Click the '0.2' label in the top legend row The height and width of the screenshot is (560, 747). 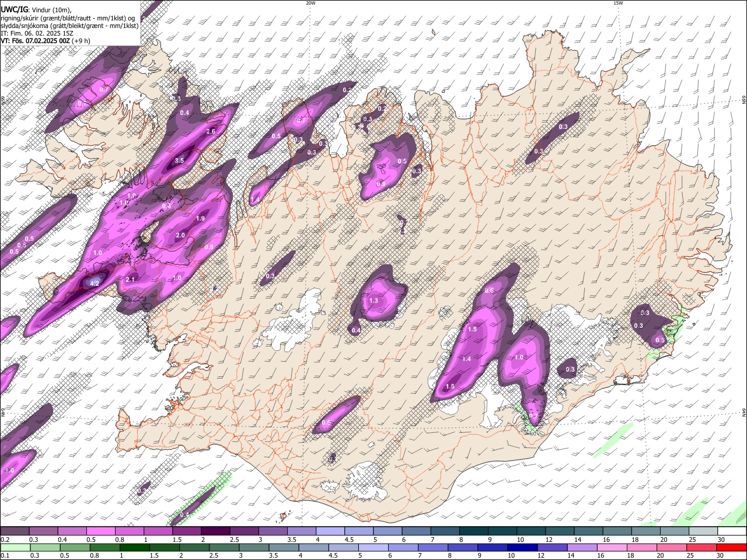coord(5,540)
